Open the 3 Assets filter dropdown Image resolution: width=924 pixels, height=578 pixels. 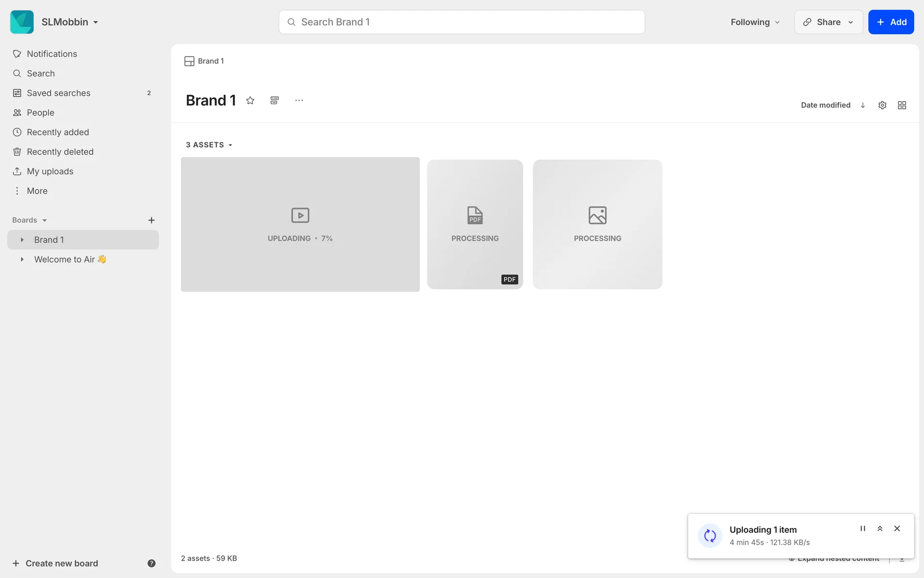click(x=209, y=145)
